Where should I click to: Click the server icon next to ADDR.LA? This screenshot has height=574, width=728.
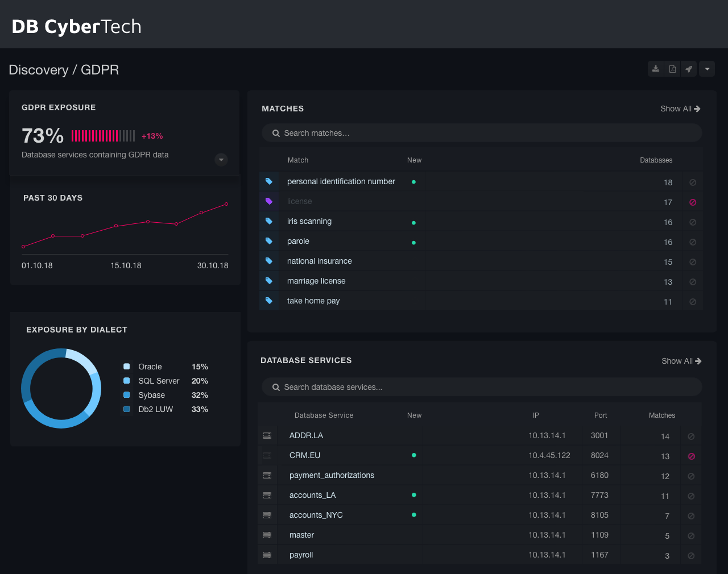(267, 436)
